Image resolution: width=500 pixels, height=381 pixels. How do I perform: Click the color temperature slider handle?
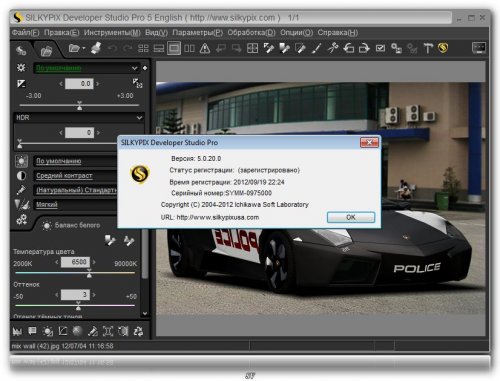tap(89, 274)
